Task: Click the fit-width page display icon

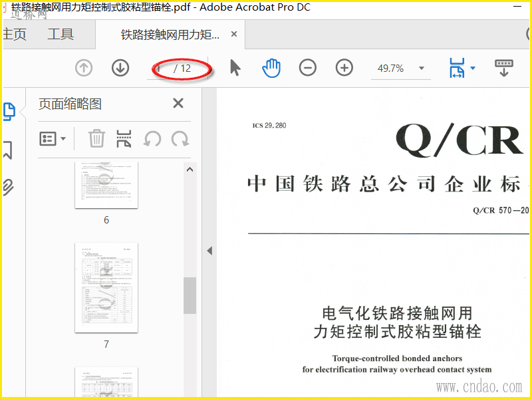Action: click(457, 68)
